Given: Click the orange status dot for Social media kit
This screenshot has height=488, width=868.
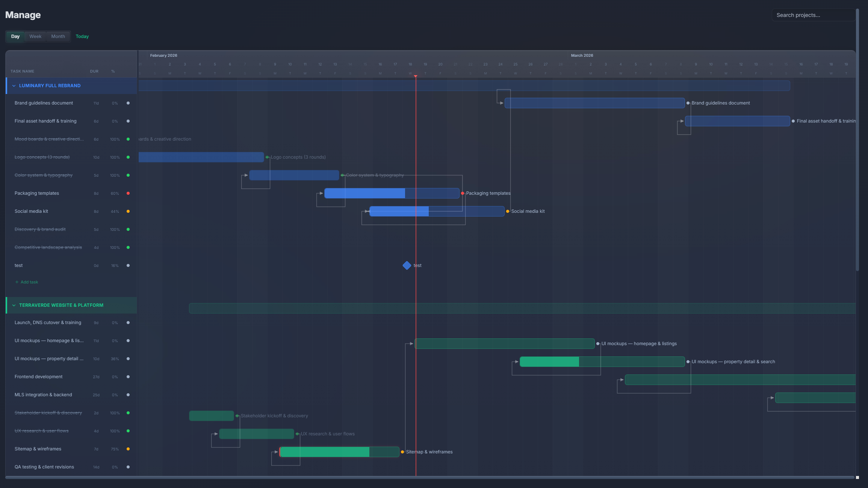Looking at the screenshot, I should point(128,211).
